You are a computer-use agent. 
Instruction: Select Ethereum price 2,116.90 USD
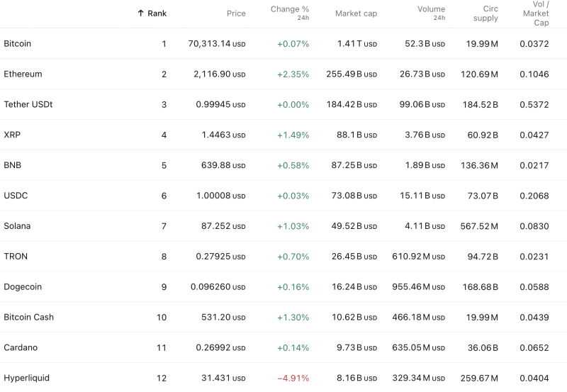pos(220,74)
